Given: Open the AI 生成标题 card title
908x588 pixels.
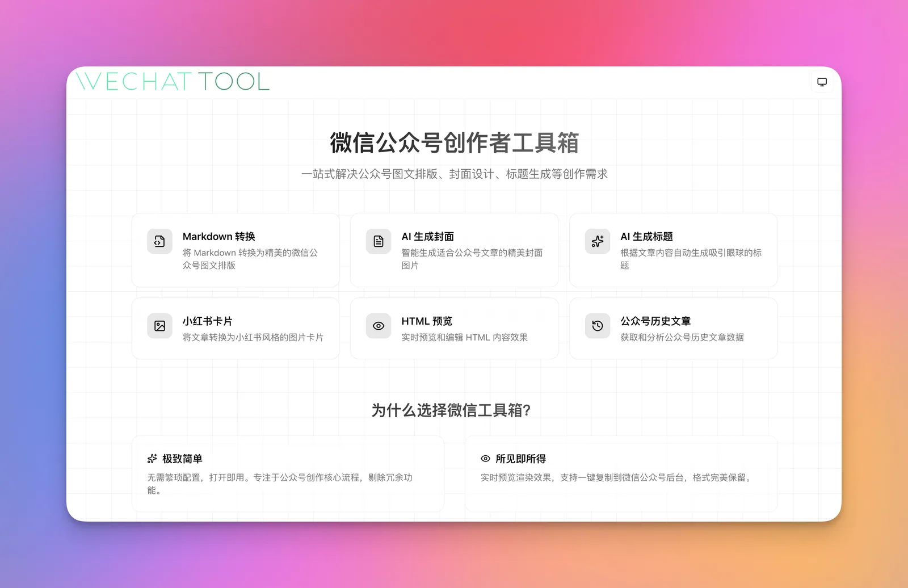Looking at the screenshot, I should pos(646,237).
